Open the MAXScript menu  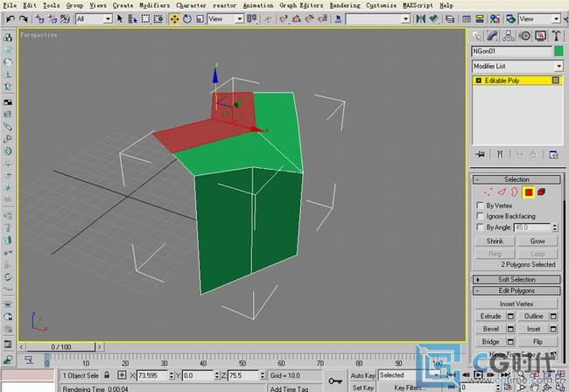[418, 5]
